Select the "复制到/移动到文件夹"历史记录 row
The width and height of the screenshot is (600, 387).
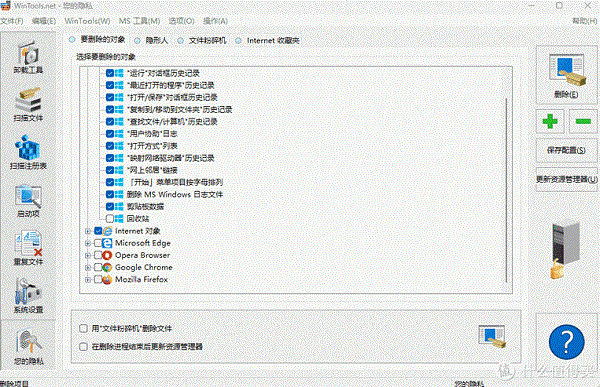point(179,109)
